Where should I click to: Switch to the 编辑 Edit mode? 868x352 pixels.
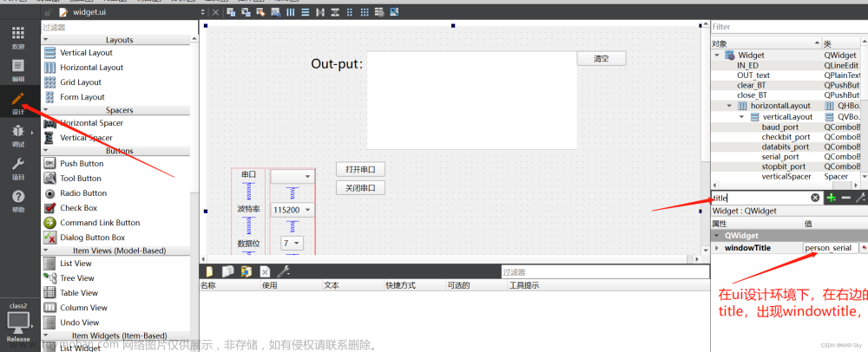[18, 70]
